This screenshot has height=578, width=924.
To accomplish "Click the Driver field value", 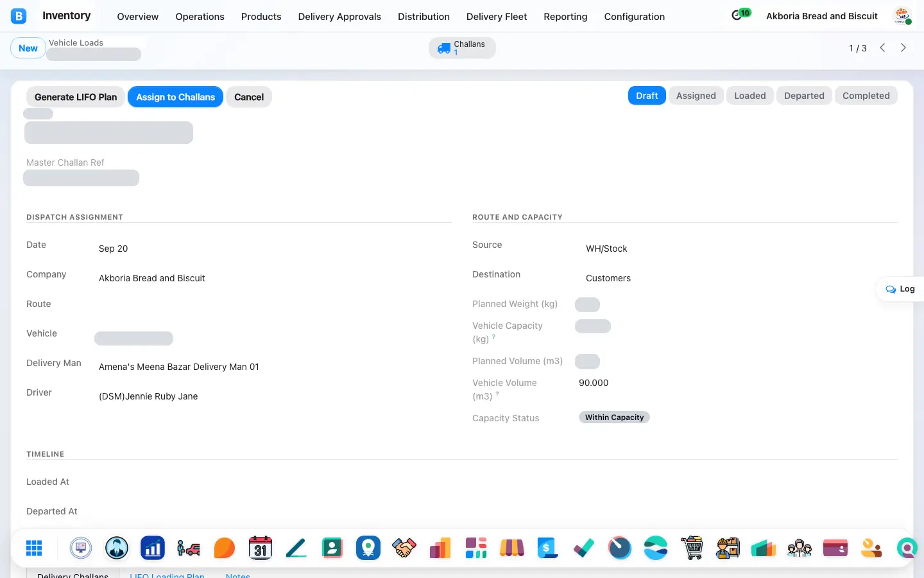I will click(148, 396).
